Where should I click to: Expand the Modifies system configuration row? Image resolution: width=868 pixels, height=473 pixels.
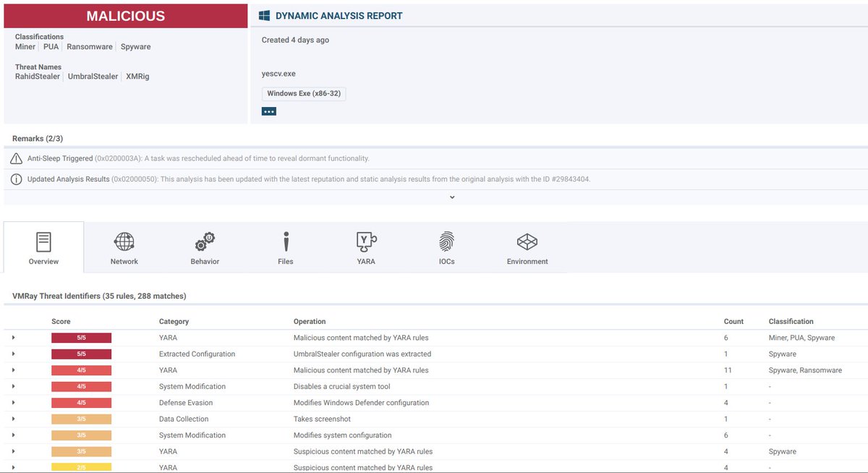(13, 435)
